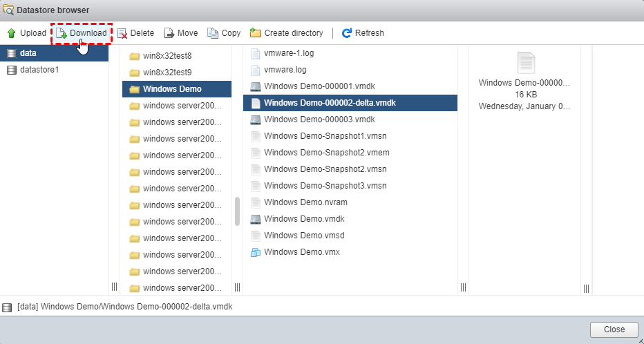Click the Move toolbar icon
This screenshot has height=344, width=644.
click(169, 33)
